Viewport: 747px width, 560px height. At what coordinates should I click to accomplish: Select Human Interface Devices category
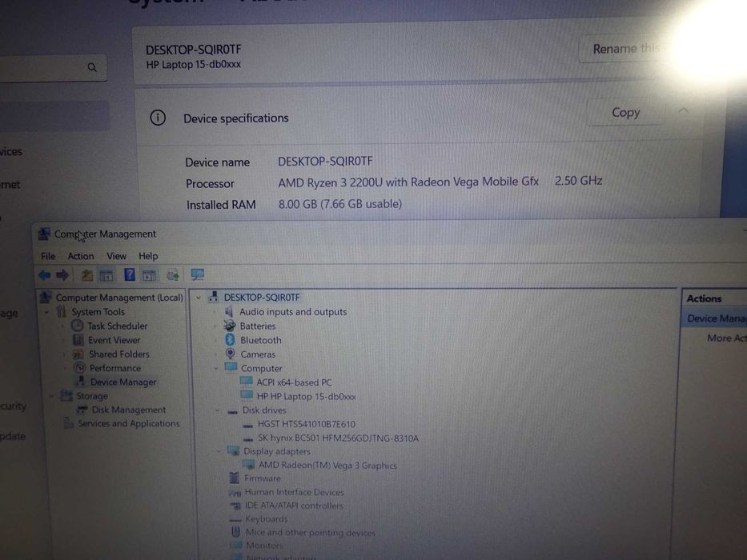294,492
